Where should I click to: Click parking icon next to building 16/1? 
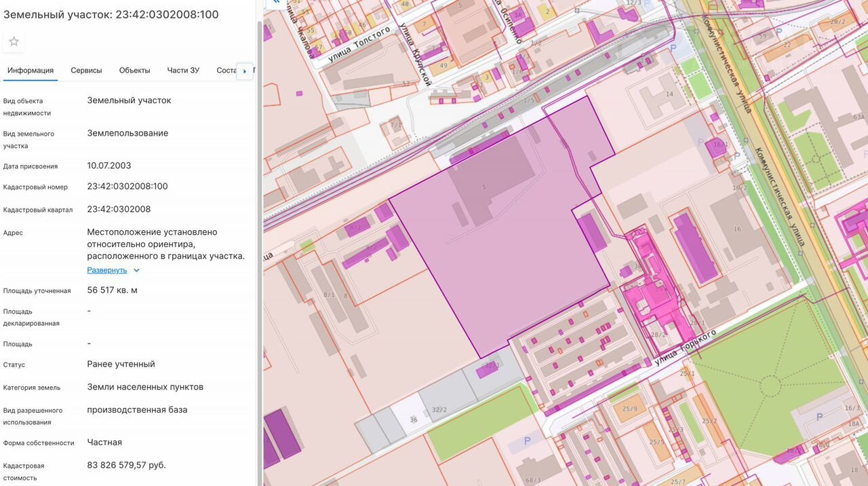tap(701, 142)
